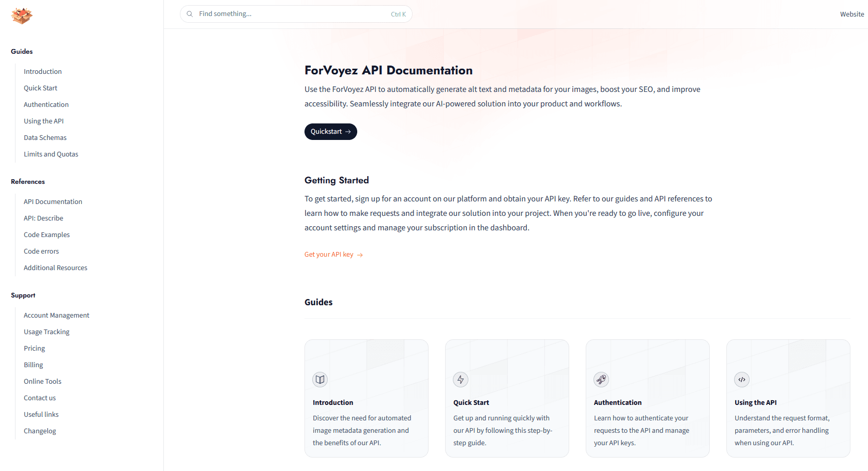The height and width of the screenshot is (471, 868).
Task: Open Code Examples in sidebar
Action: (47, 234)
